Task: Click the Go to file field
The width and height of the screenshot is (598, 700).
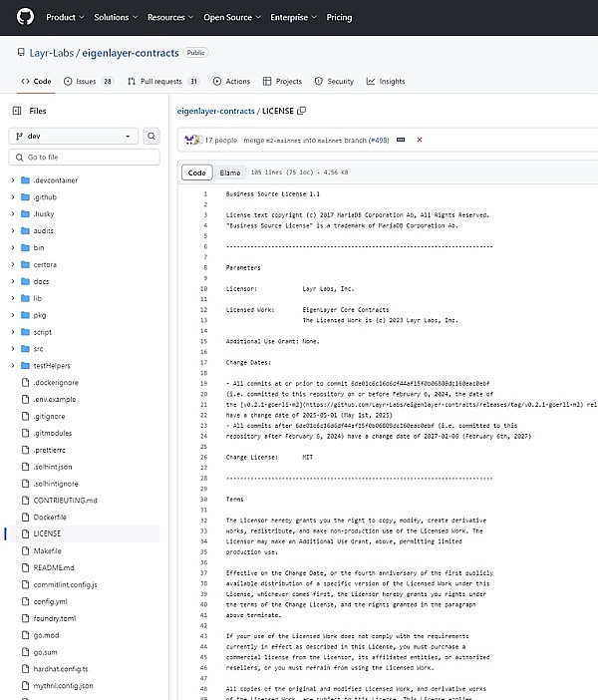Action: pos(84,158)
